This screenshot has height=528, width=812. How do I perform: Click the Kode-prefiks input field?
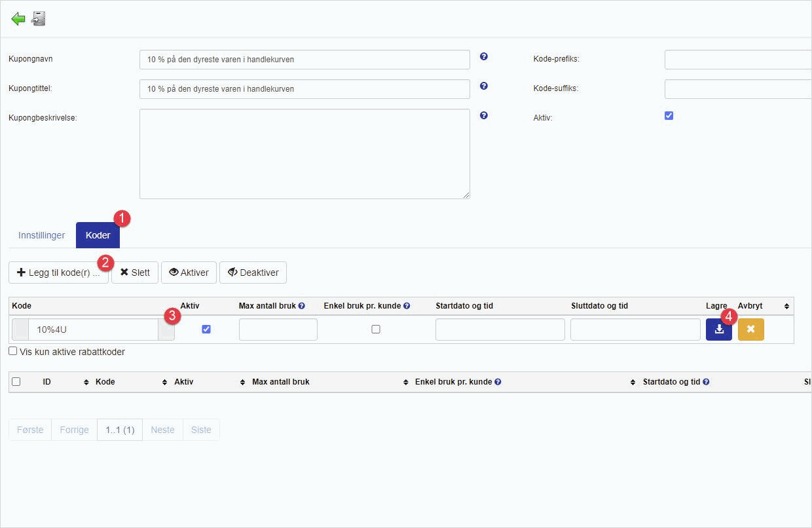click(737, 60)
